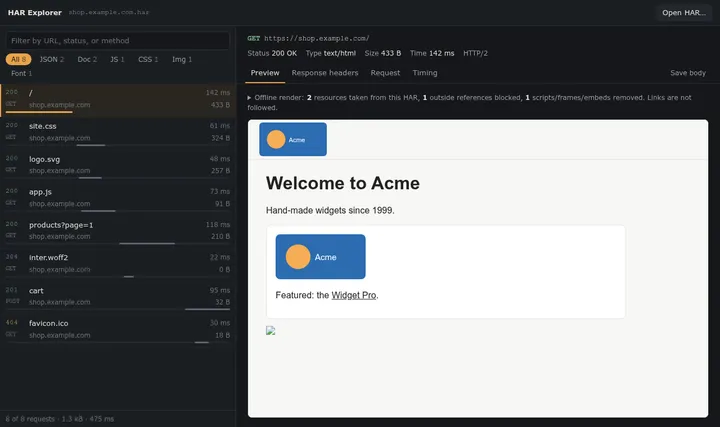This screenshot has width=720, height=427.
Task: Click the broken image icon in preview
Action: click(x=270, y=331)
